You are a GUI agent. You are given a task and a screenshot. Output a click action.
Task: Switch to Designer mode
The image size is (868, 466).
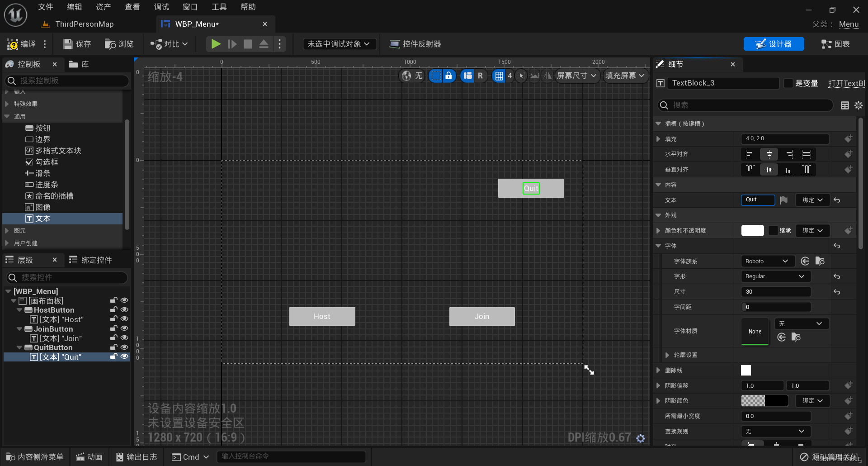774,44
